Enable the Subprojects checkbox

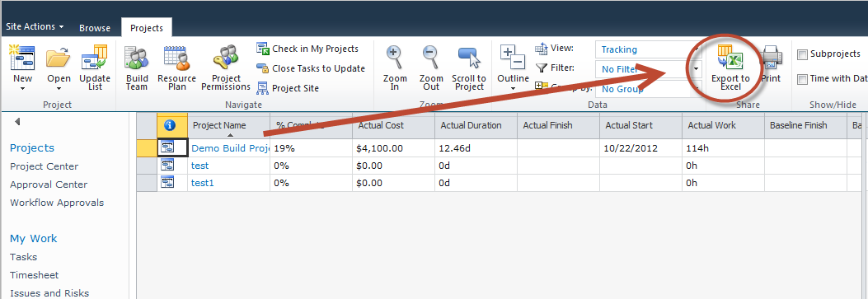pos(802,54)
